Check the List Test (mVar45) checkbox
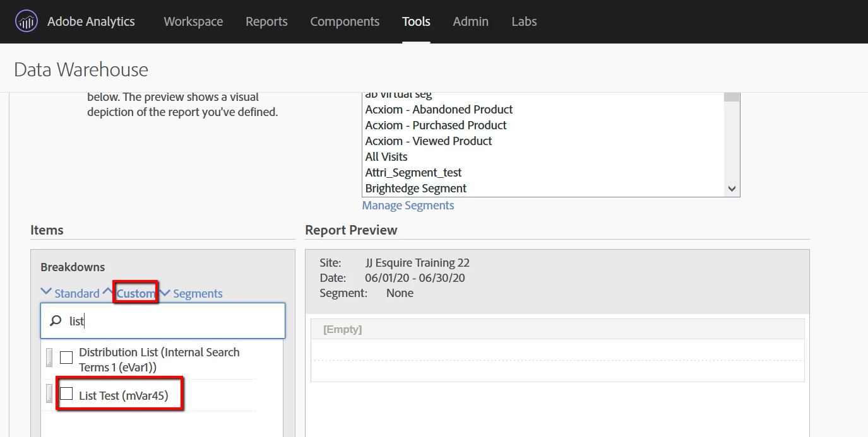 pyautogui.click(x=66, y=394)
